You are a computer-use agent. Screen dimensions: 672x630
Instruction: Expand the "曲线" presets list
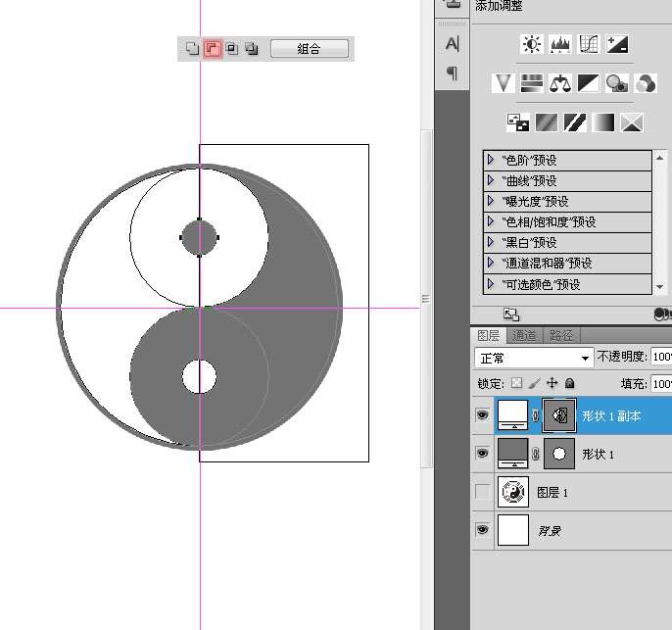(491, 180)
